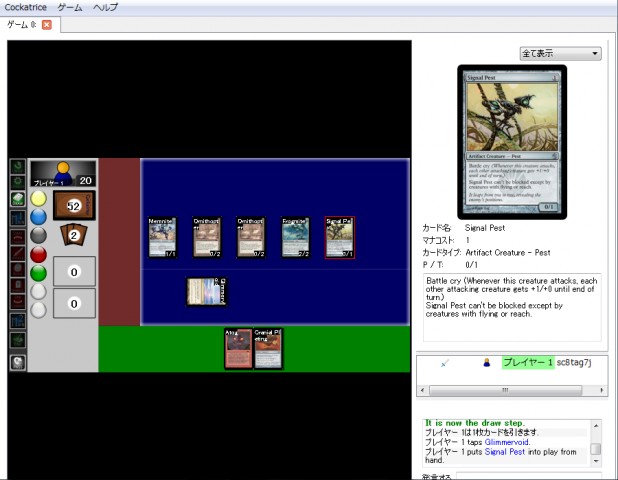Select the tapped Glimmervoid land card
The height and width of the screenshot is (480, 618).
[207, 292]
